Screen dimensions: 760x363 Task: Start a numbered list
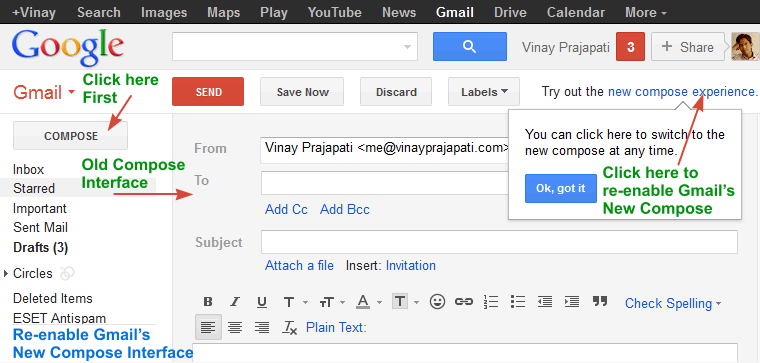point(491,302)
